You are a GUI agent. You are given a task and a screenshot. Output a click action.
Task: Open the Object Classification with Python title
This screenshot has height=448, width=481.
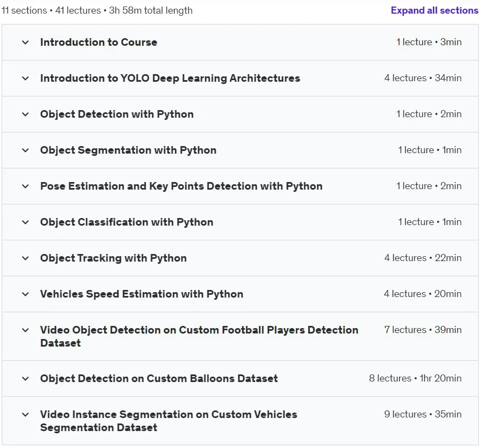pos(127,222)
